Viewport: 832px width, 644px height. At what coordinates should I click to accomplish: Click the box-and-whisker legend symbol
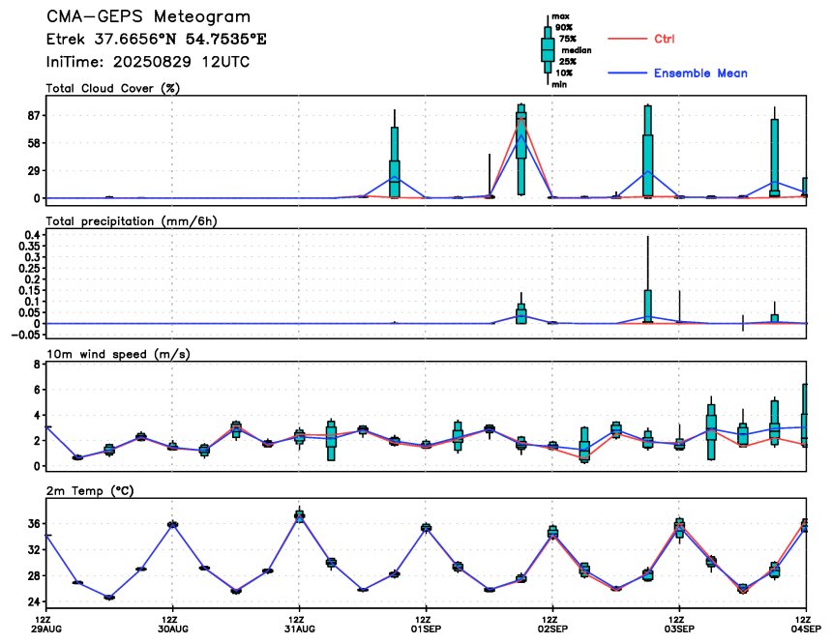(548, 50)
